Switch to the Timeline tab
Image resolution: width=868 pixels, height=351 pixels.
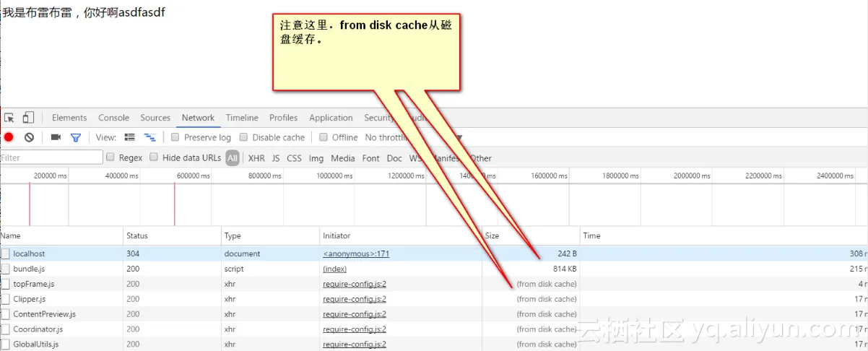(242, 118)
